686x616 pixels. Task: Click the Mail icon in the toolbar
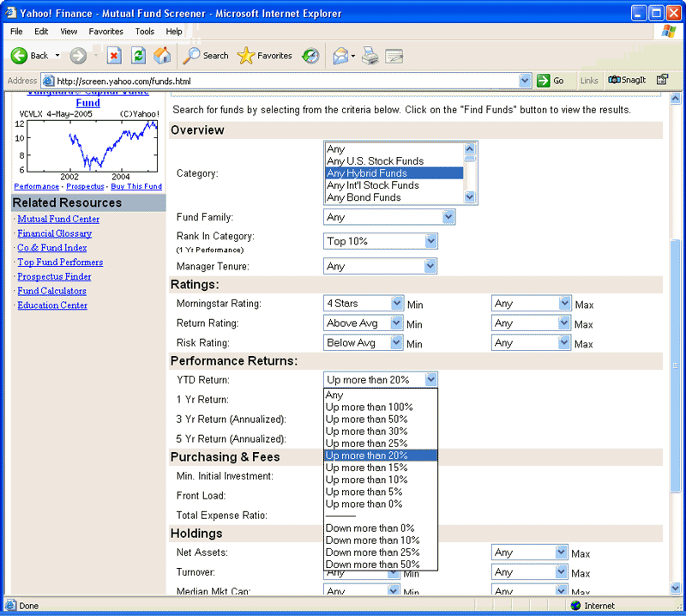coord(340,55)
